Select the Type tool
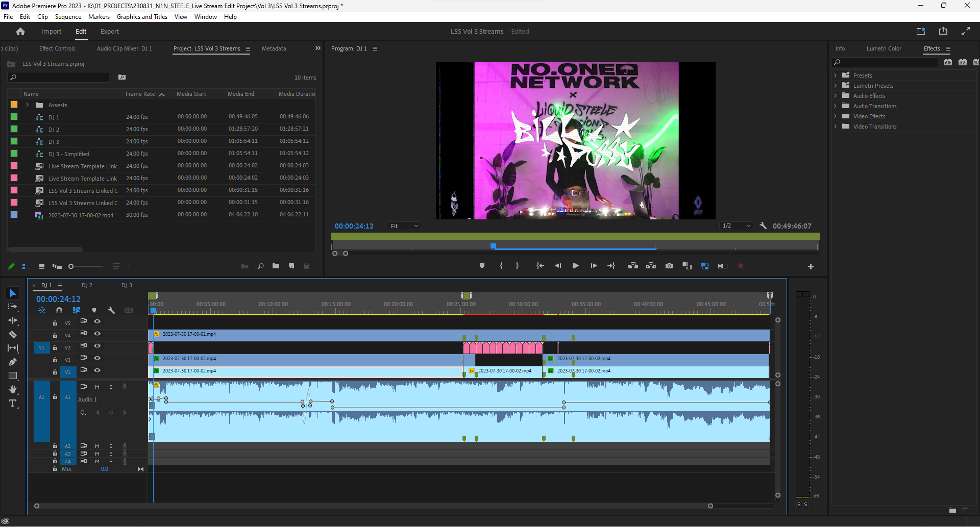The width and height of the screenshot is (980, 527). [13, 403]
